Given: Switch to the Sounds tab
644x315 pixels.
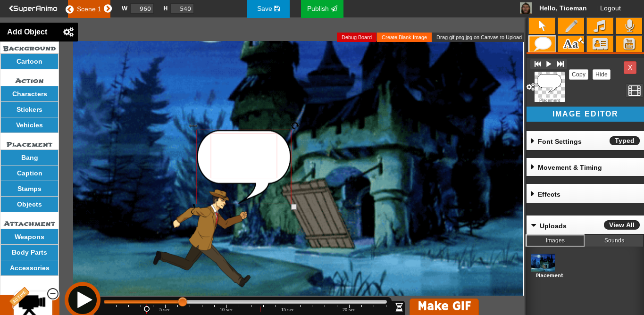Looking at the screenshot, I should point(614,240).
